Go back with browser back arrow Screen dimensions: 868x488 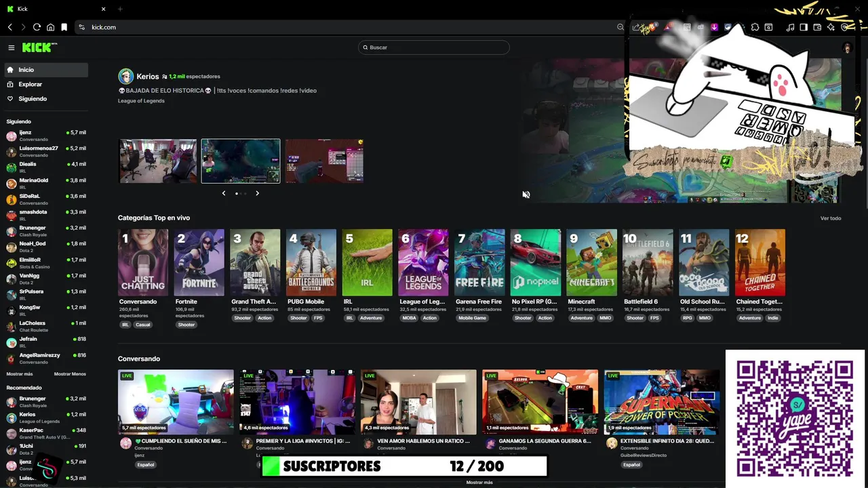(9, 27)
